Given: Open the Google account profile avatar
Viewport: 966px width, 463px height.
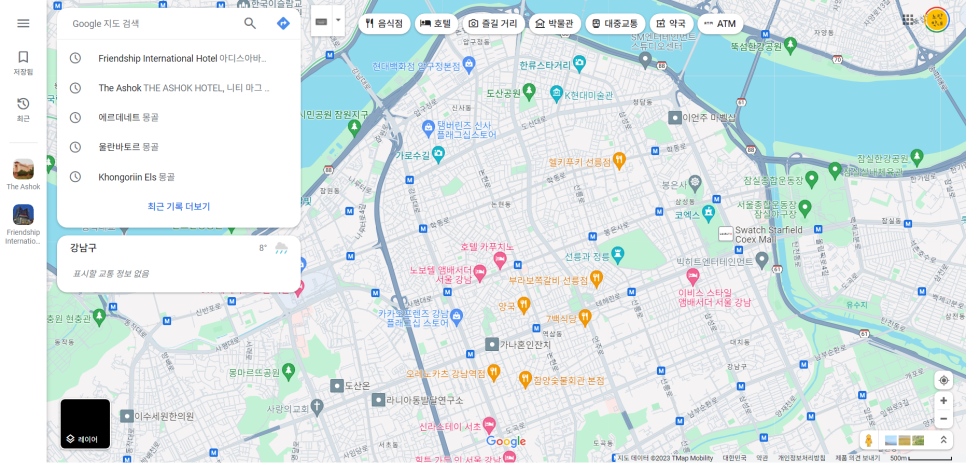Looking at the screenshot, I should pyautogui.click(x=937, y=20).
